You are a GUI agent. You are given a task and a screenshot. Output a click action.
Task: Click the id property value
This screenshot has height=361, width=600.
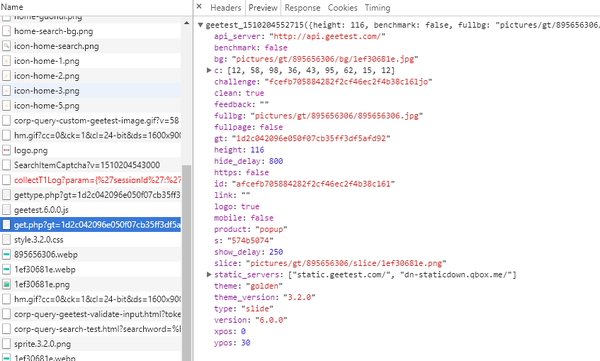(x=313, y=184)
